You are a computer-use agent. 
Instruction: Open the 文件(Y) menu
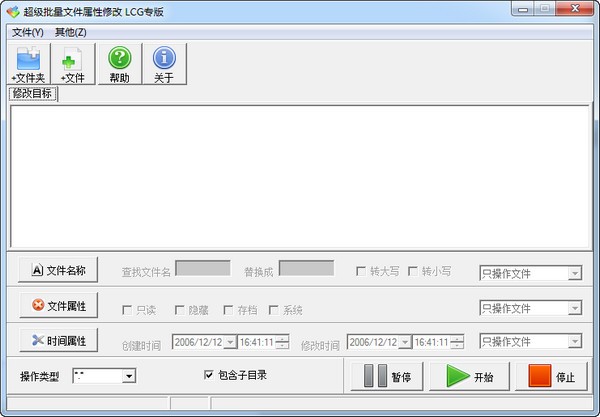pos(28,33)
